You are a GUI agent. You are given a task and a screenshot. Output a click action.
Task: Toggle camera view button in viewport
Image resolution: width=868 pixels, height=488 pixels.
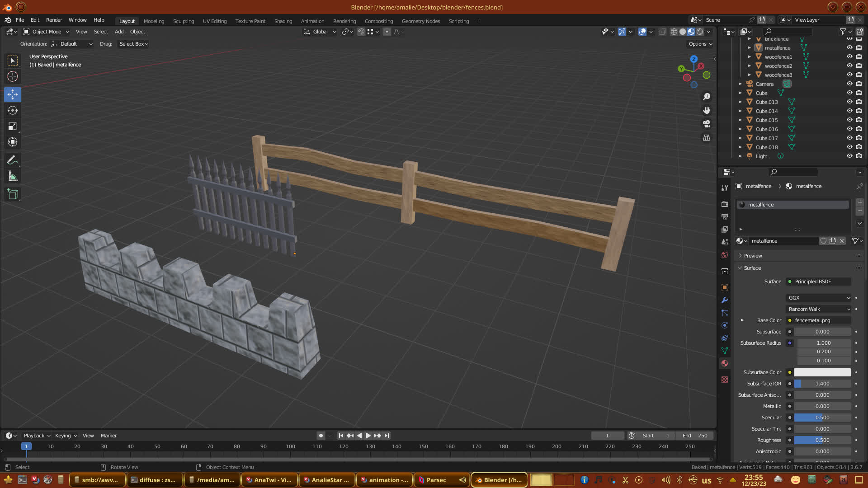tap(707, 124)
